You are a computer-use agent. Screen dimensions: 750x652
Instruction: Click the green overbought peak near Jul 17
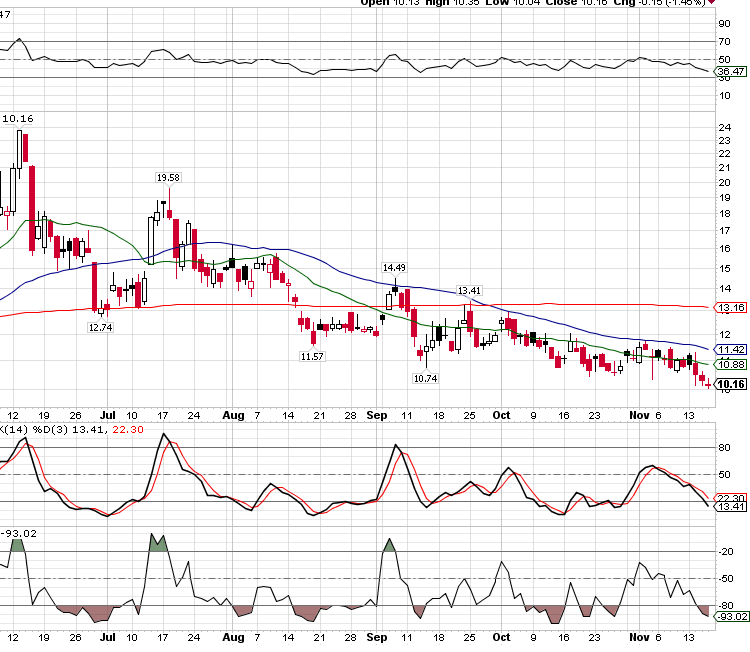(158, 543)
